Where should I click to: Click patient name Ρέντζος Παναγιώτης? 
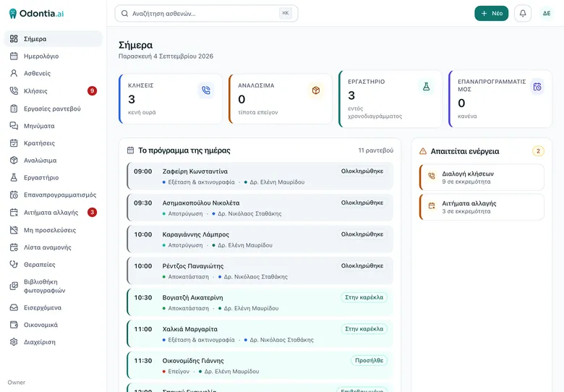coord(193,266)
